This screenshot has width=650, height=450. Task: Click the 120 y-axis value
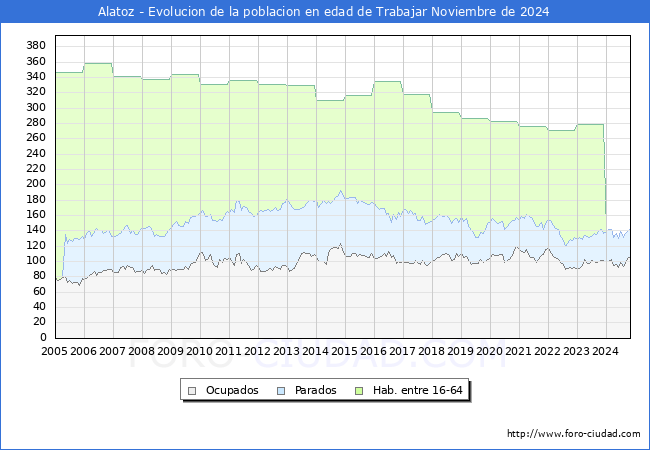(36, 245)
